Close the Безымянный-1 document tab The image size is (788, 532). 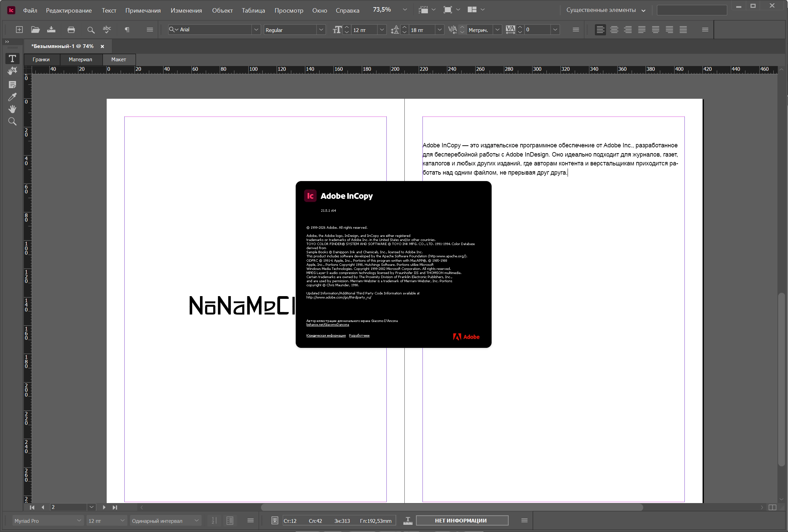click(102, 46)
